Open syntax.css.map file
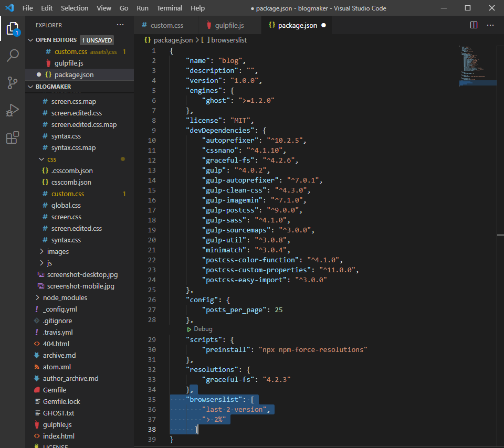The width and height of the screenshot is (504, 448). point(80,148)
